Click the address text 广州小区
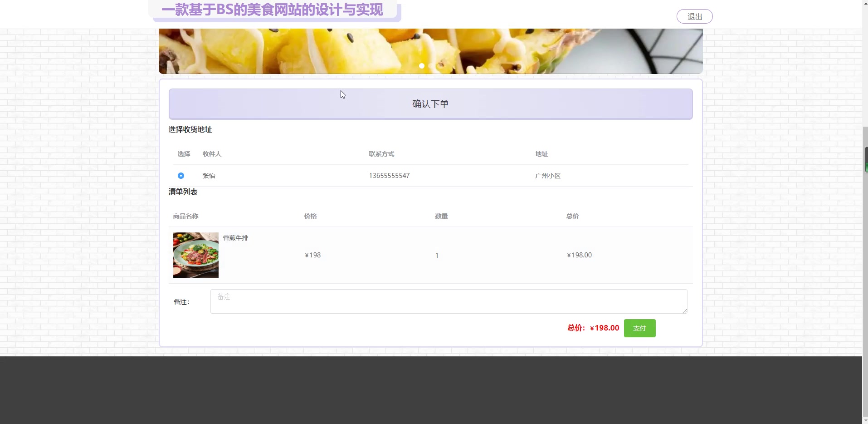The height and width of the screenshot is (424, 868). (x=548, y=176)
